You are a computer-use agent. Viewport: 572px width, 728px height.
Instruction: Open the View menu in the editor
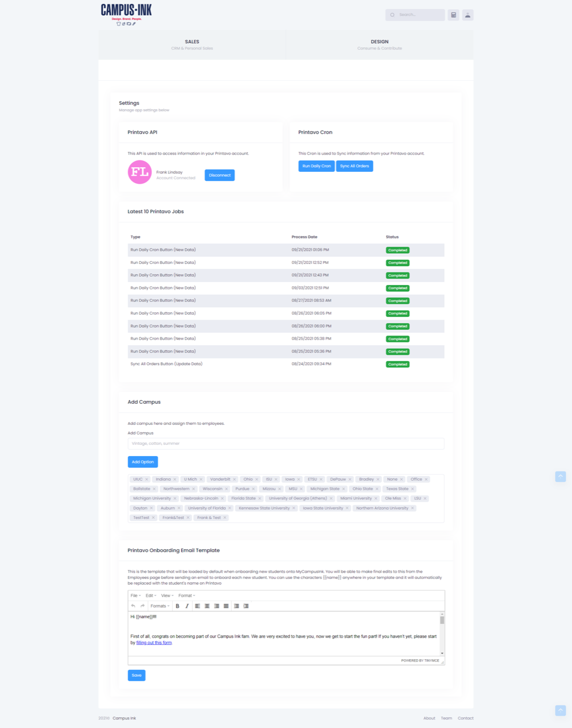point(167,595)
